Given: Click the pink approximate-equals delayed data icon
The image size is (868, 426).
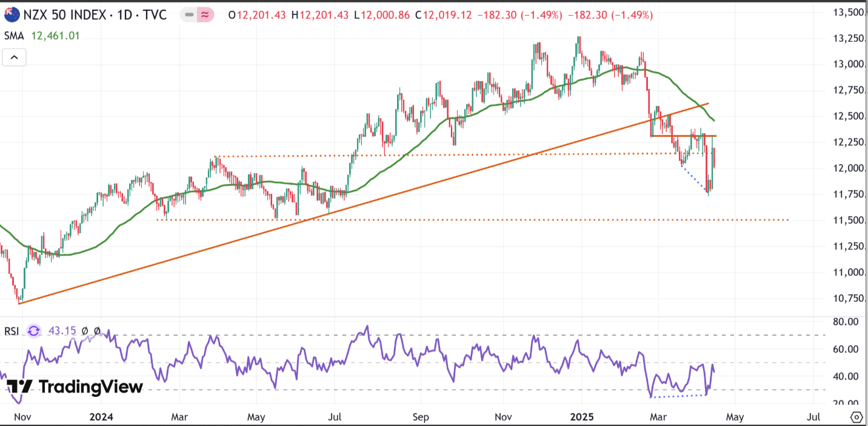Looking at the screenshot, I should (x=205, y=15).
